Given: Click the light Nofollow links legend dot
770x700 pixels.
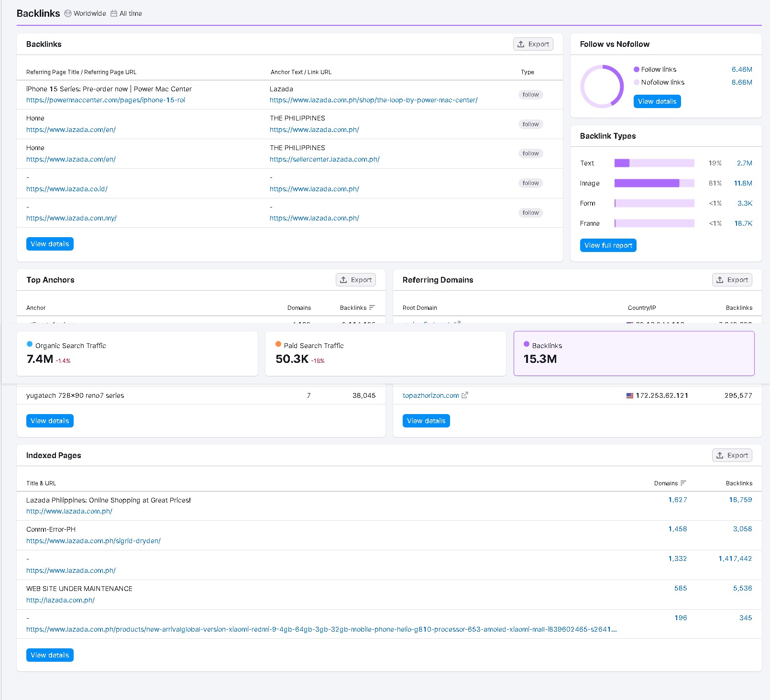Looking at the screenshot, I should pyautogui.click(x=637, y=82).
